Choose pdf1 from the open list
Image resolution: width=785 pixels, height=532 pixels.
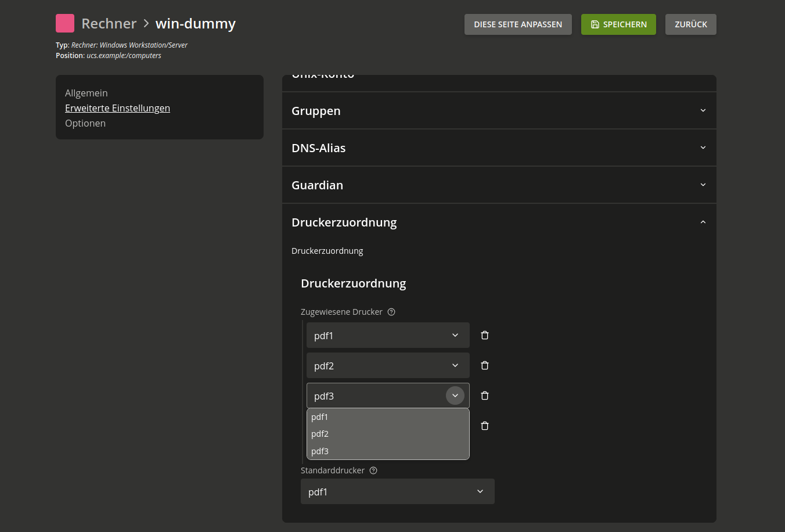(x=388, y=417)
